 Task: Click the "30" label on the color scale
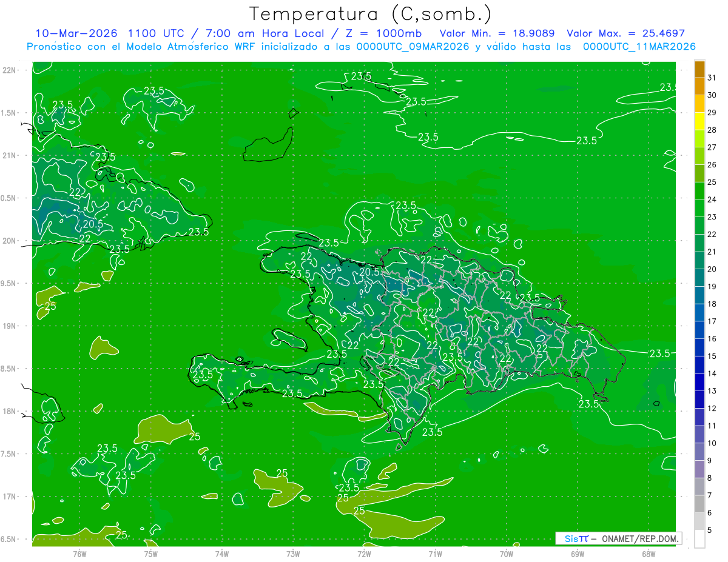pyautogui.click(x=712, y=95)
